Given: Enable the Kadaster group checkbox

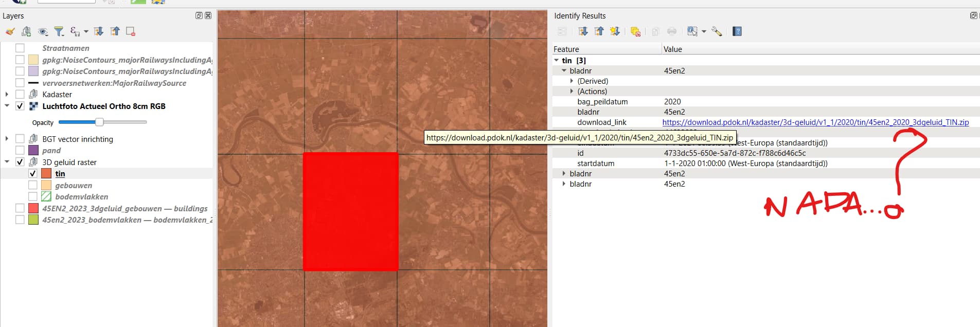Looking at the screenshot, I should (20, 94).
